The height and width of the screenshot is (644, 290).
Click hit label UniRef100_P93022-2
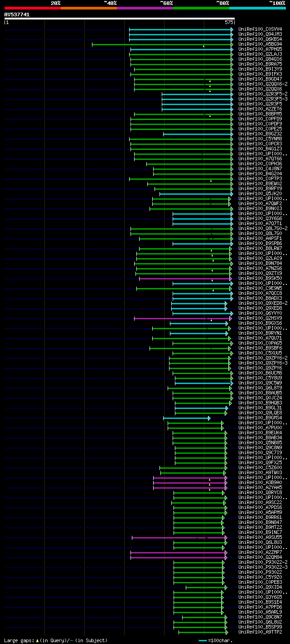(x=264, y=562)
